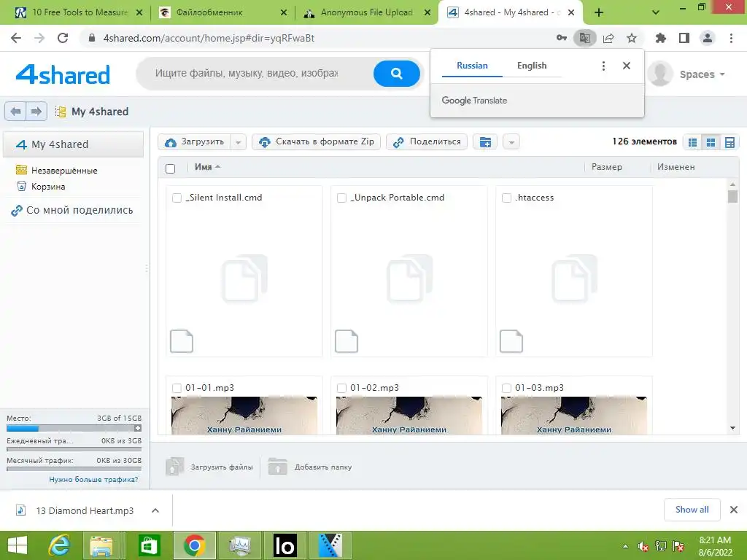The height and width of the screenshot is (560, 747).
Task: Click Добавить папку at the bottom
Action: coord(310,467)
